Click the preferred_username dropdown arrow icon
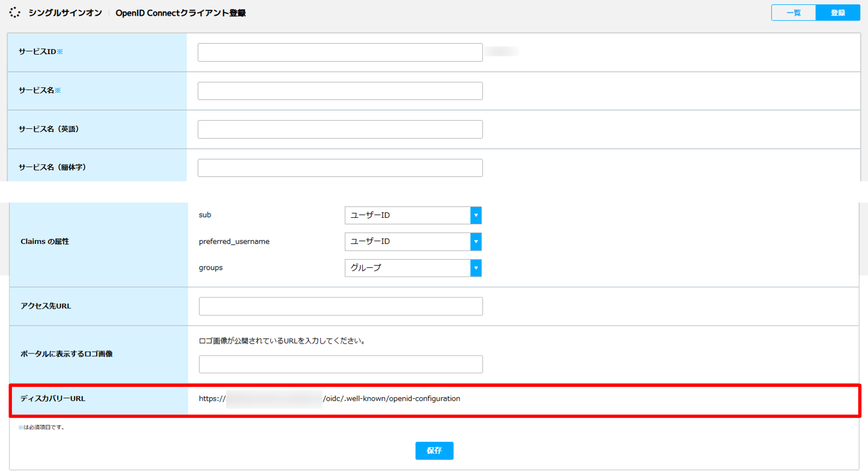868x475 pixels. pos(476,241)
